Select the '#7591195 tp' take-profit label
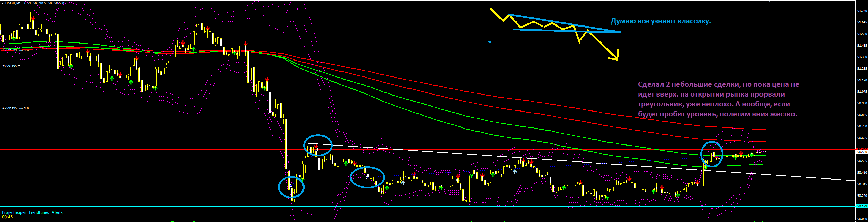The height and width of the screenshot is (222, 868). click(x=12, y=66)
